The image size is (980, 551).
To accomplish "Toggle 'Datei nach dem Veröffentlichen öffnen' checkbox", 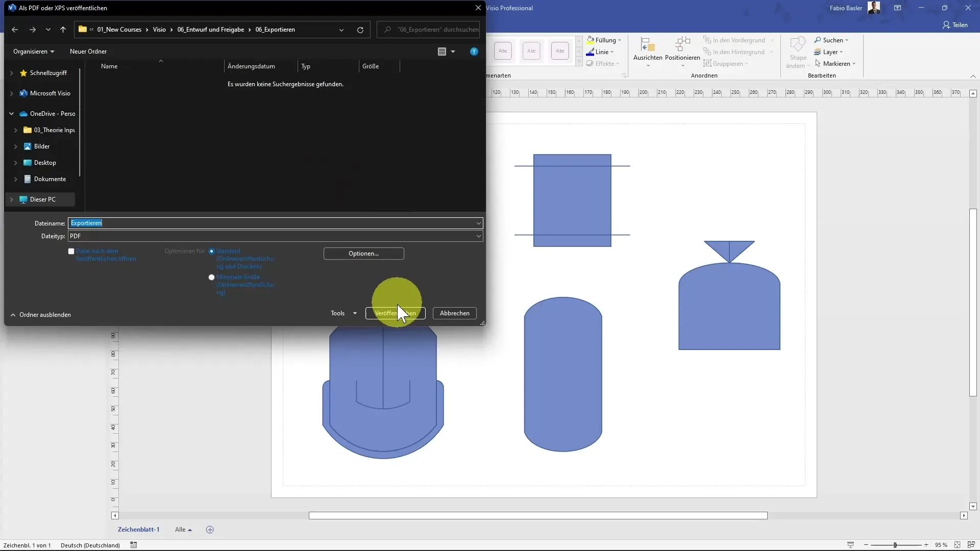I will 71,251.
